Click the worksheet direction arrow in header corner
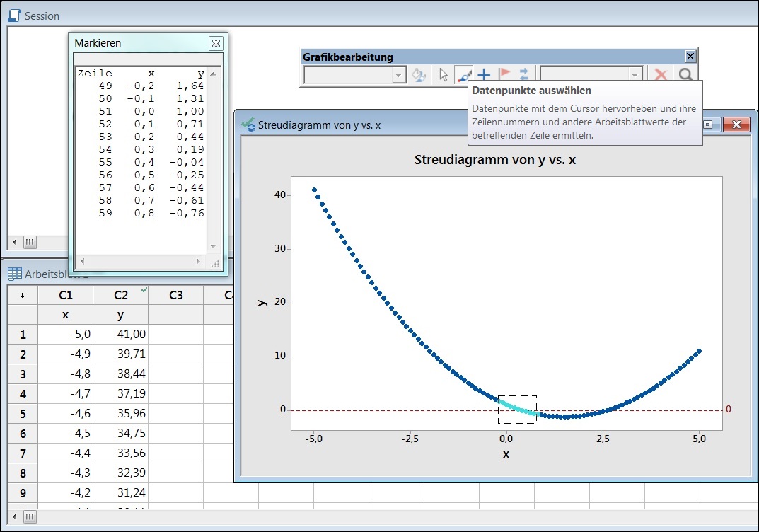This screenshot has height=532, width=759. 23,295
